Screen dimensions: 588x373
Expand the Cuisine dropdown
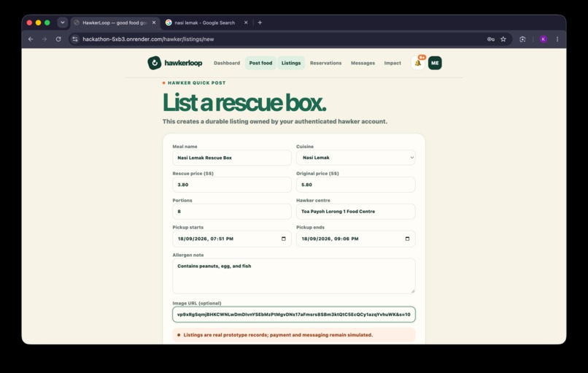click(x=356, y=158)
